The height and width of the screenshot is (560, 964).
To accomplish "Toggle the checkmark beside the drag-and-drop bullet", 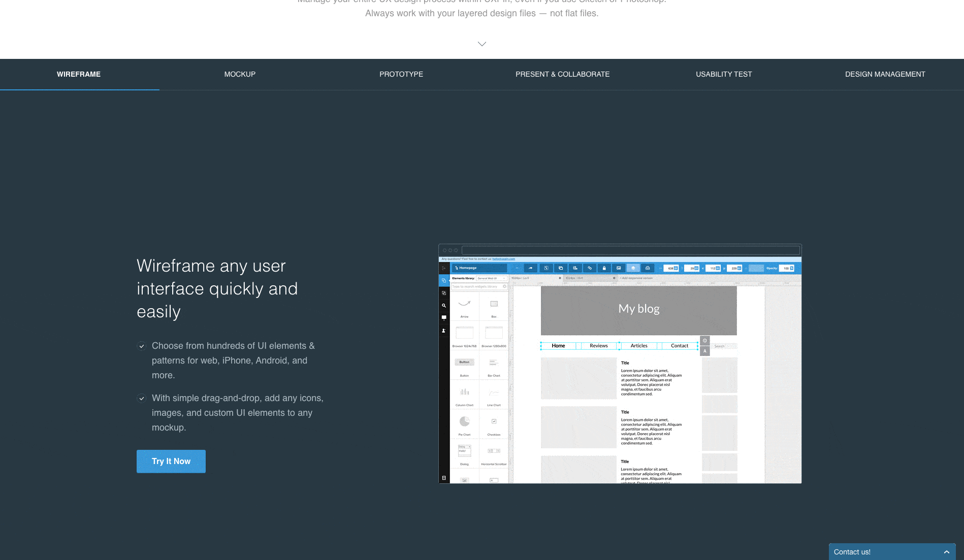I will coord(142,399).
